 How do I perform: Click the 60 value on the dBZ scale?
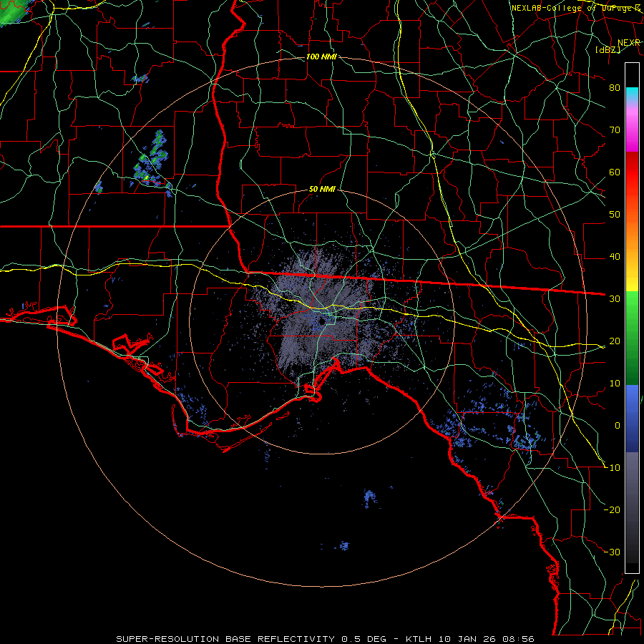click(x=615, y=172)
